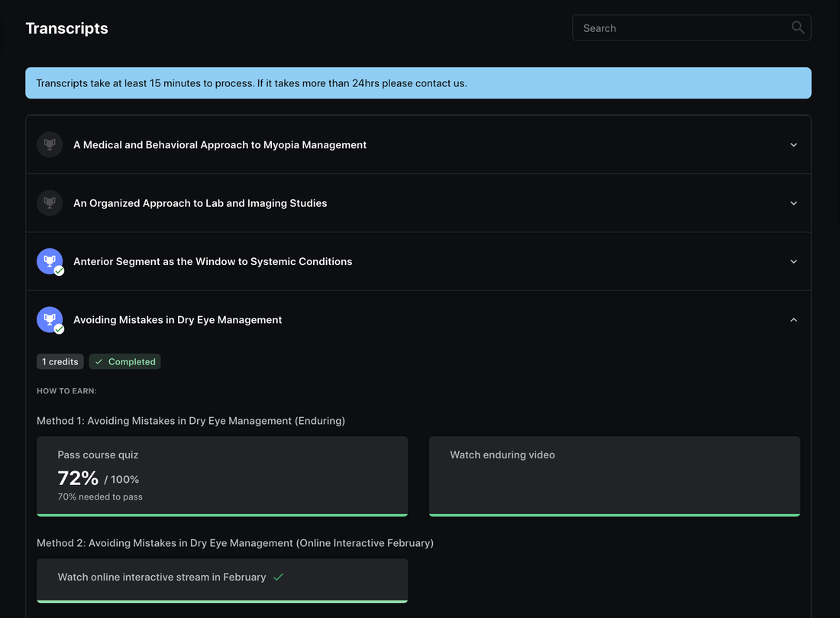Click the search magnifier icon
This screenshot has height=618, width=840.
coord(797,27)
